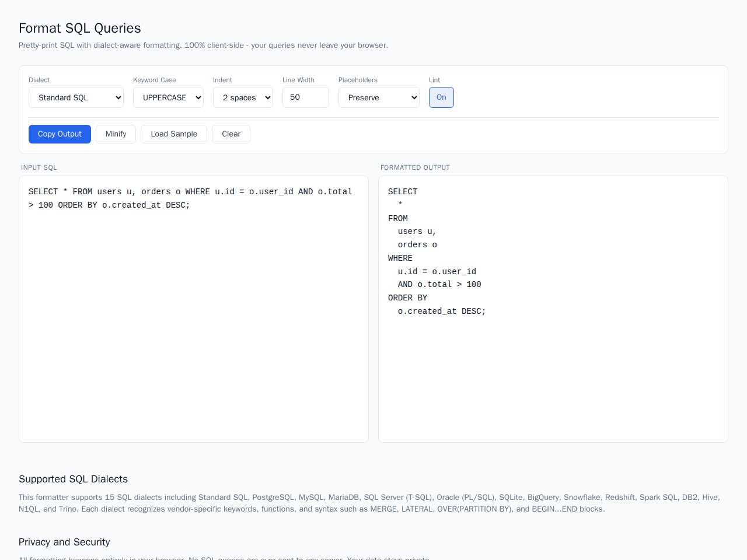Expand the Indent 2 spaces dropdown
The height and width of the screenshot is (560, 747).
(243, 97)
